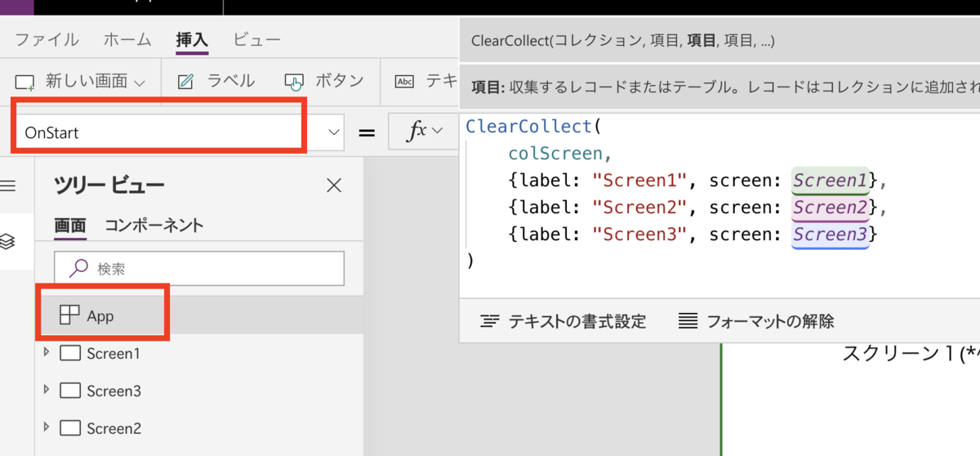Open the ビュー tab

pos(256,39)
